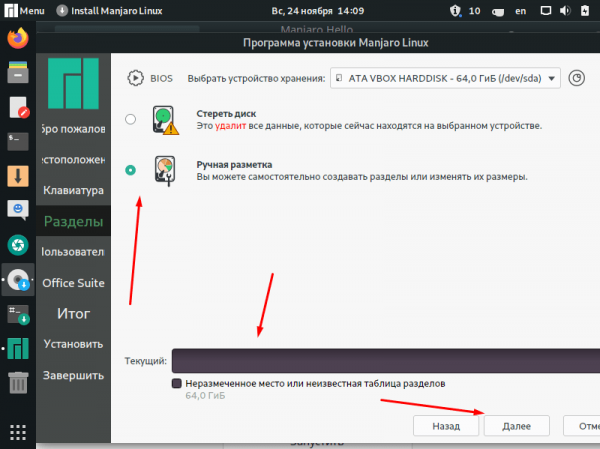
Task: Open the text editor dock icon
Action: (x=19, y=108)
